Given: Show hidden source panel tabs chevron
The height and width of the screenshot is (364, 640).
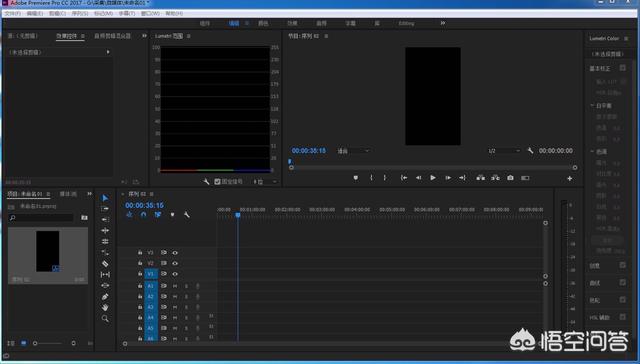Looking at the screenshot, I should [144, 36].
